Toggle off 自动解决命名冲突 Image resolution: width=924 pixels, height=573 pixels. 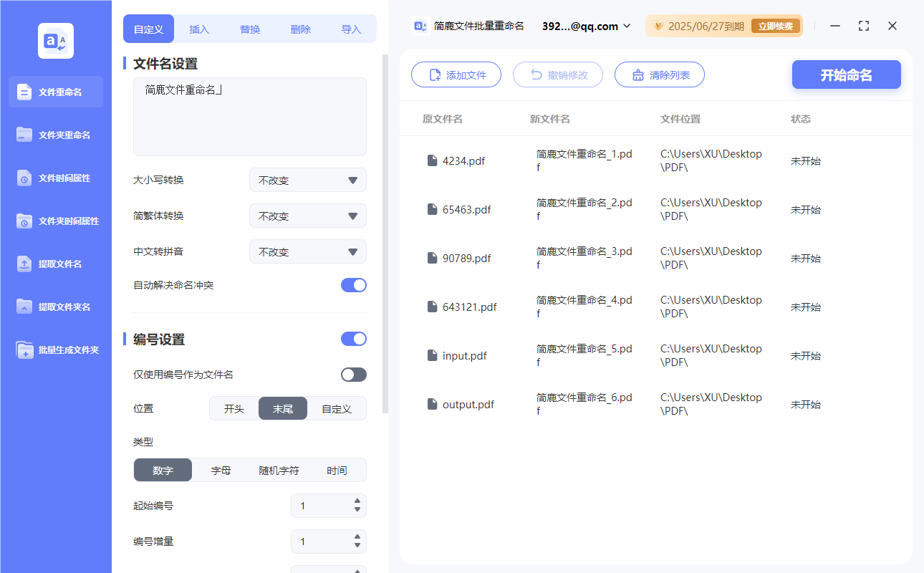[353, 284]
